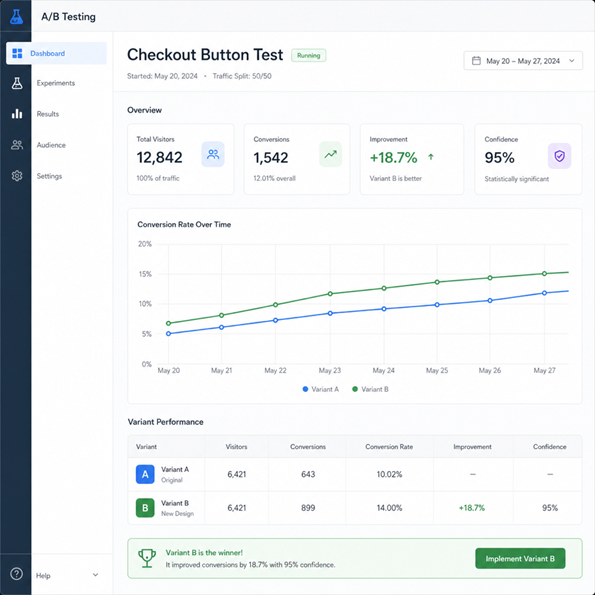Click the Traffic Split: 50/50 text

[x=242, y=76]
